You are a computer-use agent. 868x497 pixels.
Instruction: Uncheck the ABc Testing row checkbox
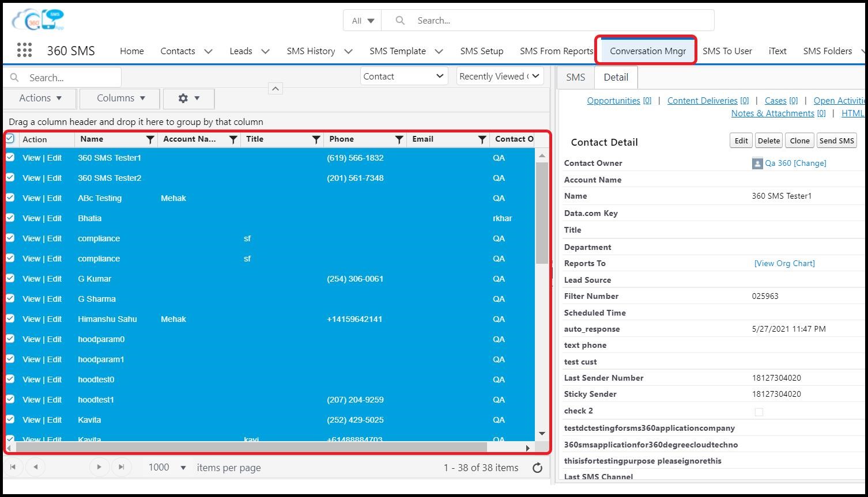point(10,198)
